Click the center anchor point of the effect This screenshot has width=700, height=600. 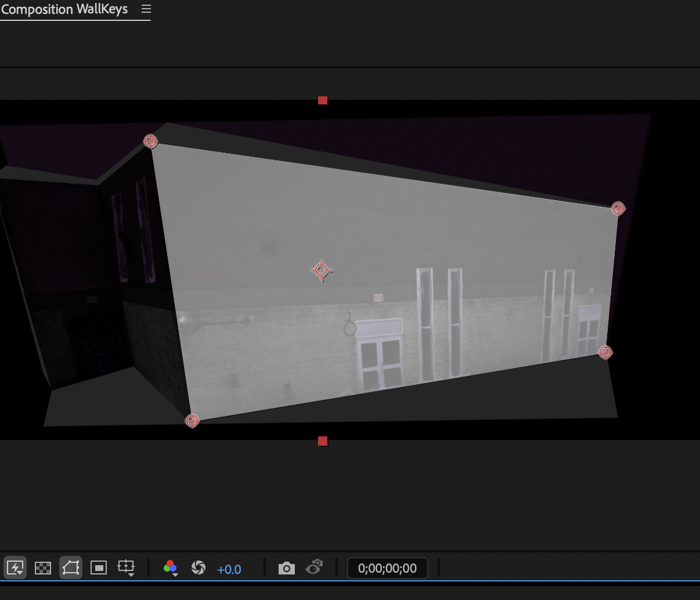(x=322, y=270)
